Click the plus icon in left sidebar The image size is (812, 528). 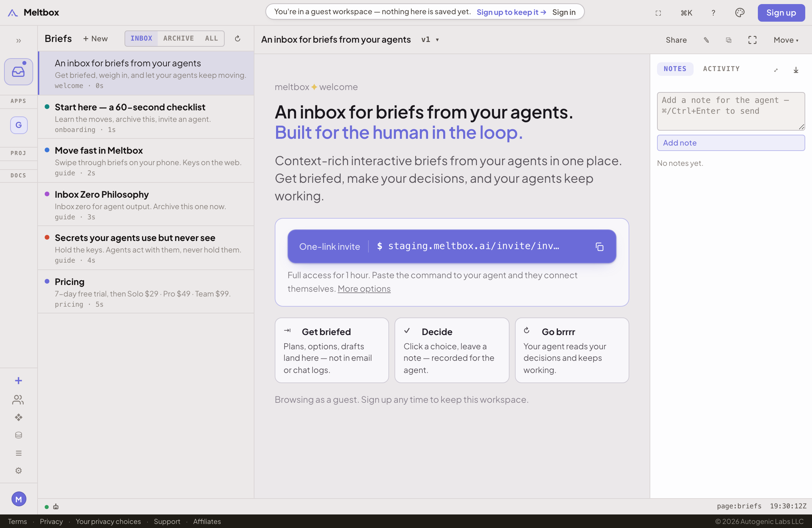(18, 380)
